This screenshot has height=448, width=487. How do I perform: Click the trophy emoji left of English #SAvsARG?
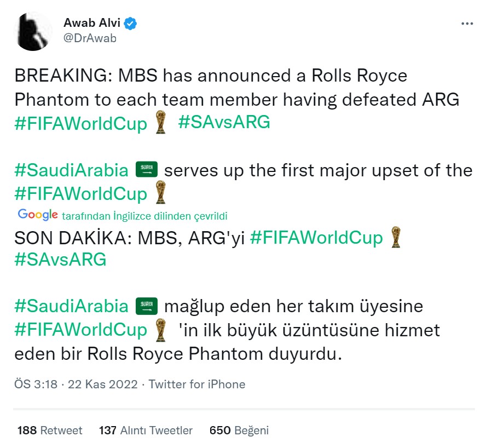pyautogui.click(x=160, y=123)
